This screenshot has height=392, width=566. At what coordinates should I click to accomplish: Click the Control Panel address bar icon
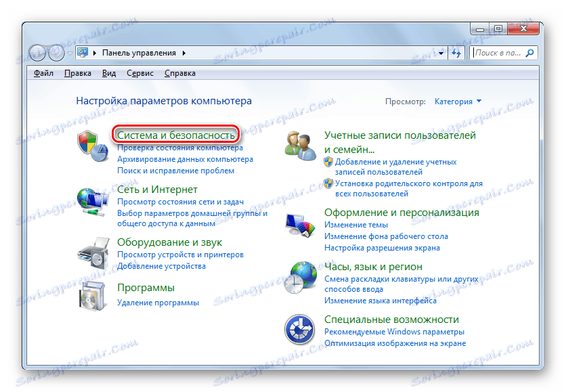(83, 53)
